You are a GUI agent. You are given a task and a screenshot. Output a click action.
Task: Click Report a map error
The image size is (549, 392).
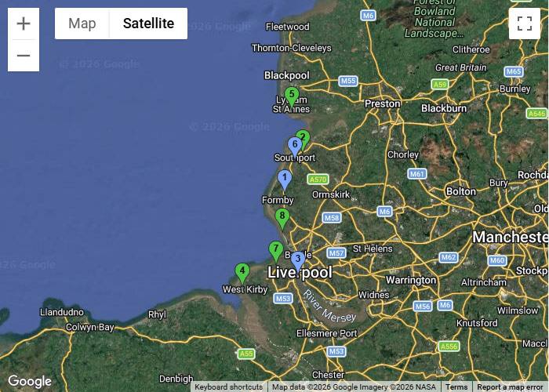(x=510, y=387)
